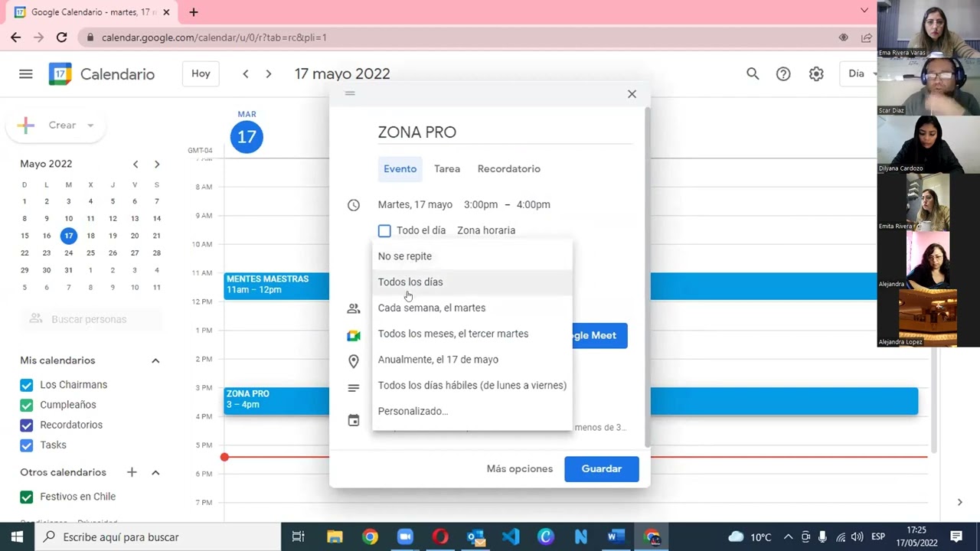Open File Explorer from taskbar
The height and width of the screenshot is (551, 980).
click(x=335, y=536)
